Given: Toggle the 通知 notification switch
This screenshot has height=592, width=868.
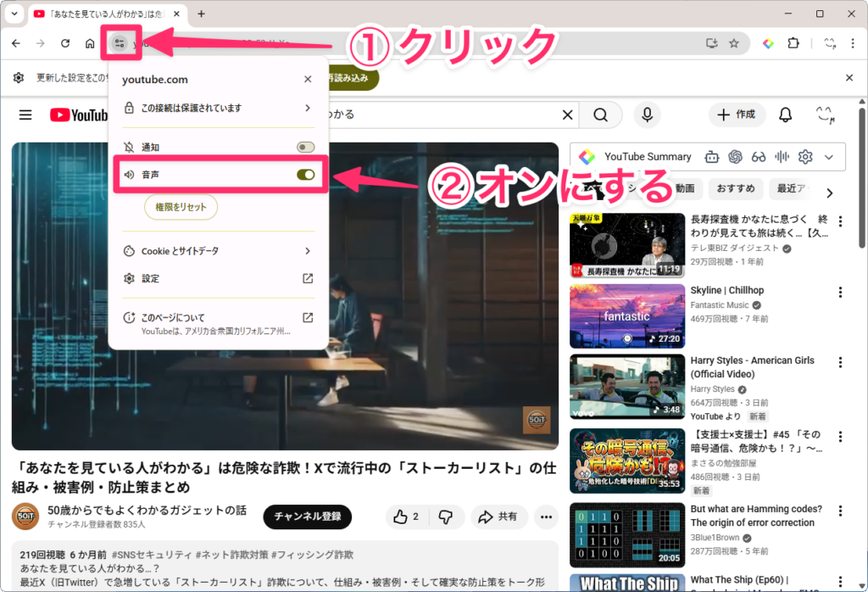Looking at the screenshot, I should point(305,148).
